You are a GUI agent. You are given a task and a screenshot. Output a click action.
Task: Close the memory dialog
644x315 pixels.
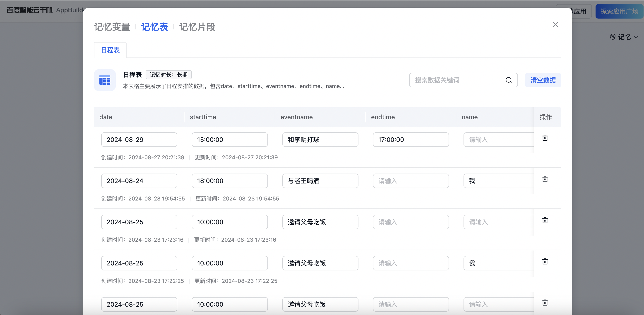coord(555,24)
